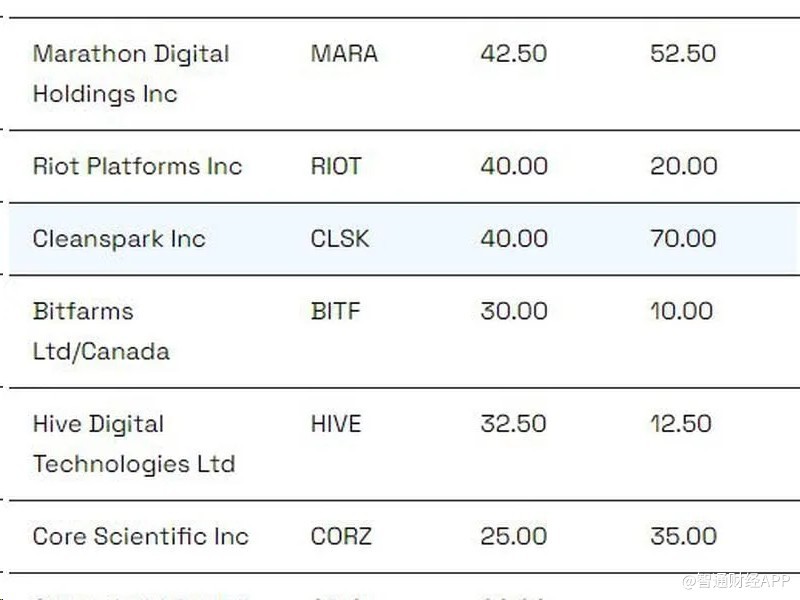Select the MARA ticker symbol
This screenshot has height=600, width=800.
click(344, 54)
